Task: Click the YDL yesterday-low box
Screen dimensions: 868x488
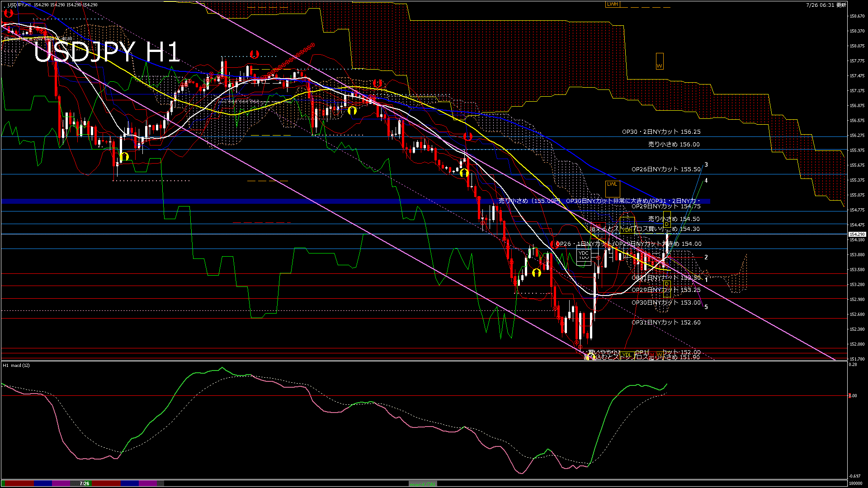Action: pos(627,355)
